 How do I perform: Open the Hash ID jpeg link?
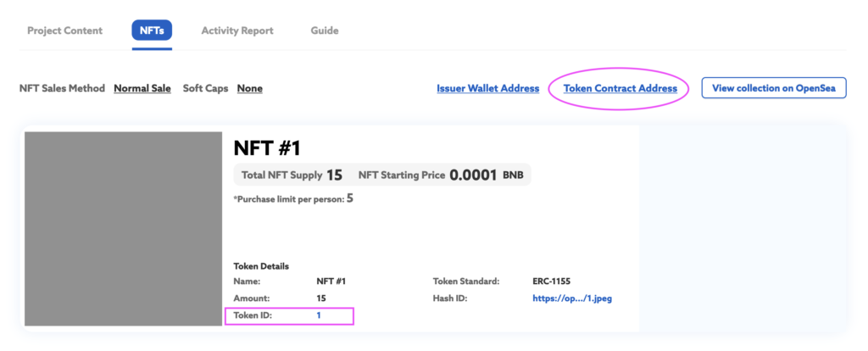[x=572, y=298]
